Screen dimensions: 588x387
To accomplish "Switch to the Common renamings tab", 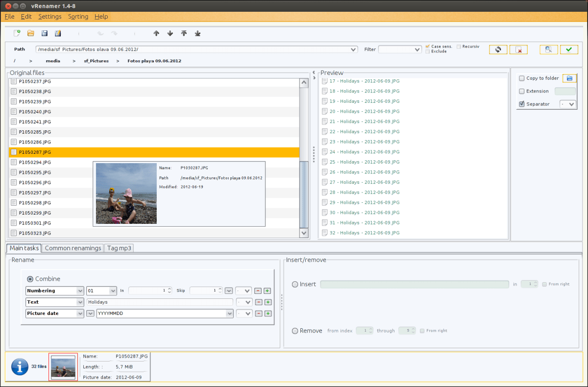I will click(x=73, y=248).
